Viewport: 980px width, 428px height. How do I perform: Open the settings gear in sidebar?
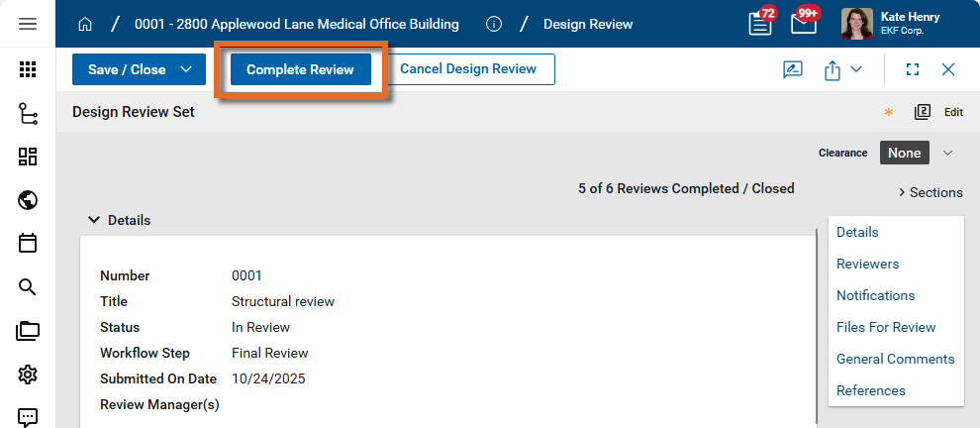(28, 374)
